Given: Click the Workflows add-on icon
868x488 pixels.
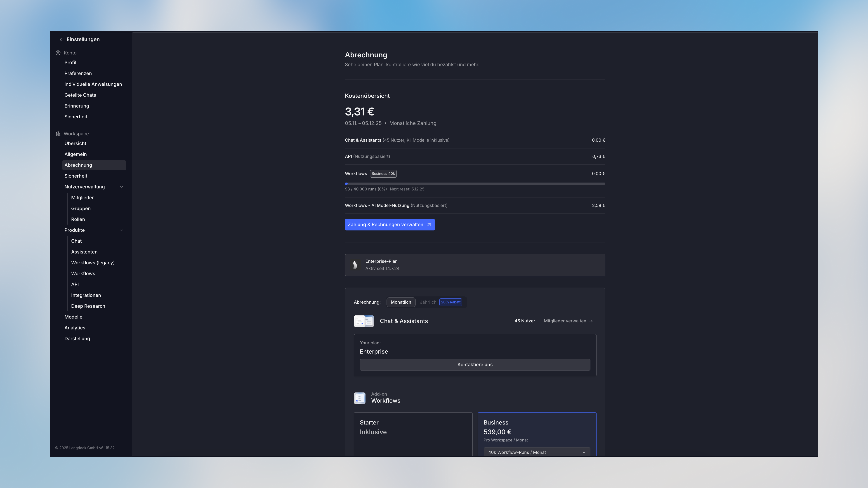Looking at the screenshot, I should coord(359,398).
